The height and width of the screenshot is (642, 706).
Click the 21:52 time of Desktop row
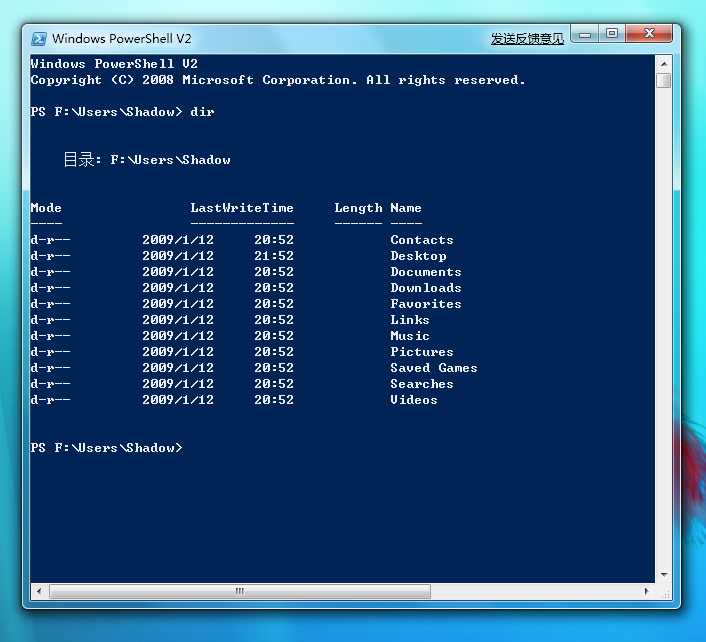[274, 256]
